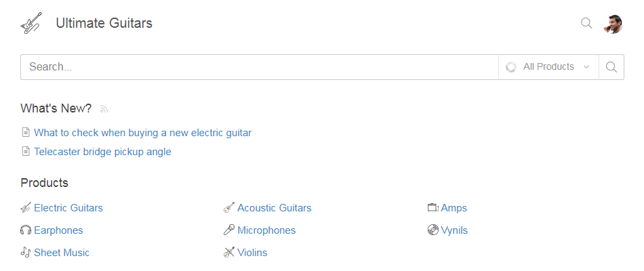Click the Amps amplifier icon
The image size is (644, 271).
point(433,208)
